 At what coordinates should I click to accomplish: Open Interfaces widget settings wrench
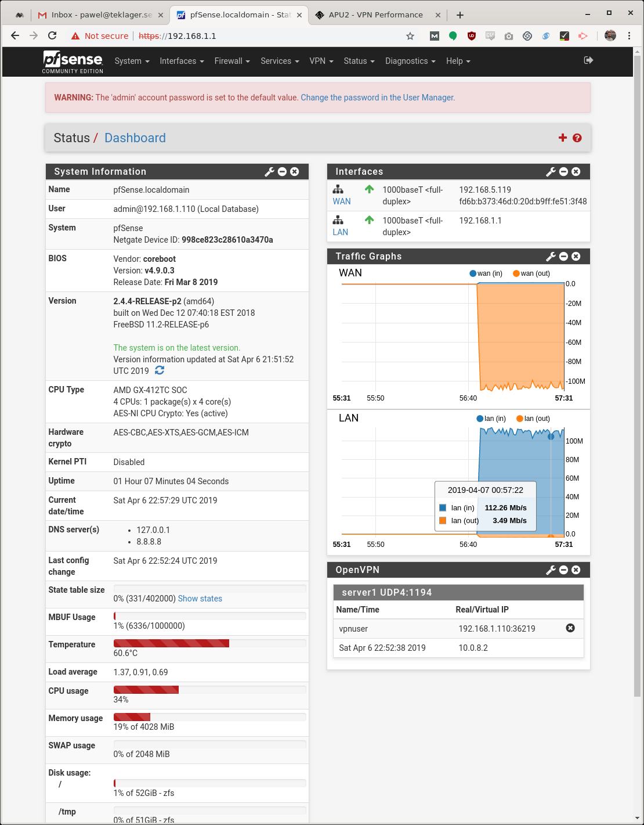tap(551, 172)
